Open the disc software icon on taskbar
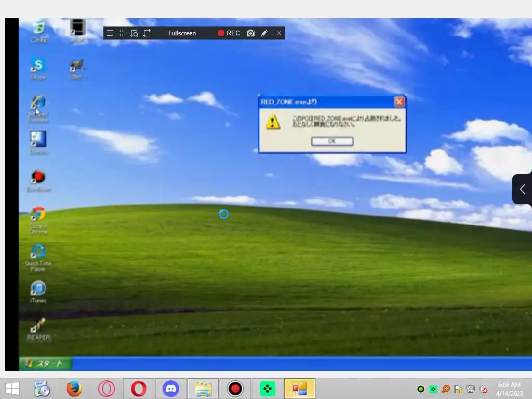This screenshot has width=532, height=399. (x=42, y=389)
